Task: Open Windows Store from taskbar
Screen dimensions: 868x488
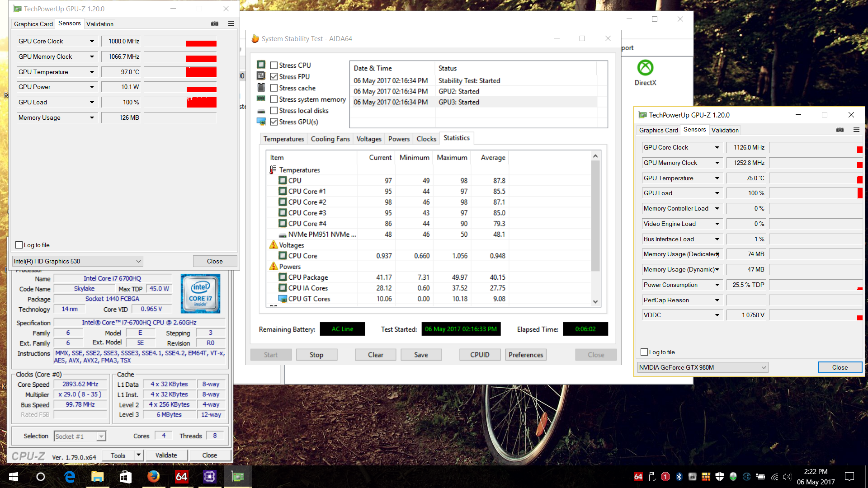Action: [x=126, y=477]
